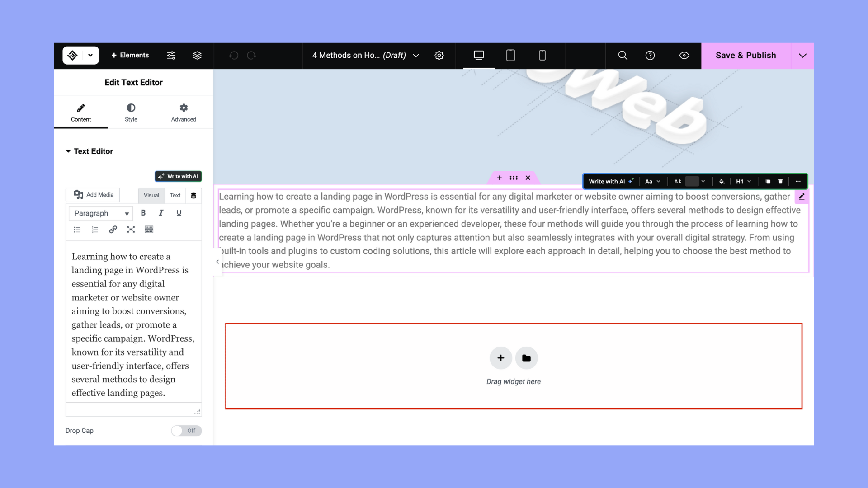Click the text color swatch box
The width and height of the screenshot is (868, 488).
692,181
